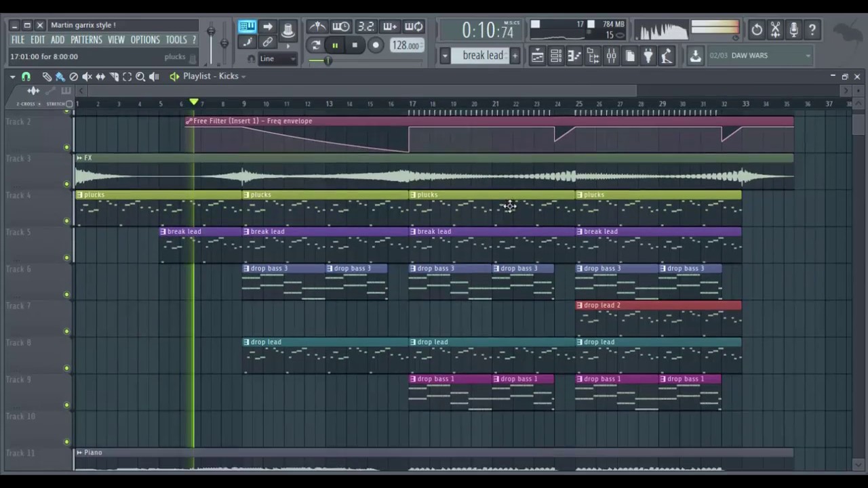Click the 0:10:74 time display
Image resolution: width=868 pixels, height=488 pixels.
tap(488, 30)
